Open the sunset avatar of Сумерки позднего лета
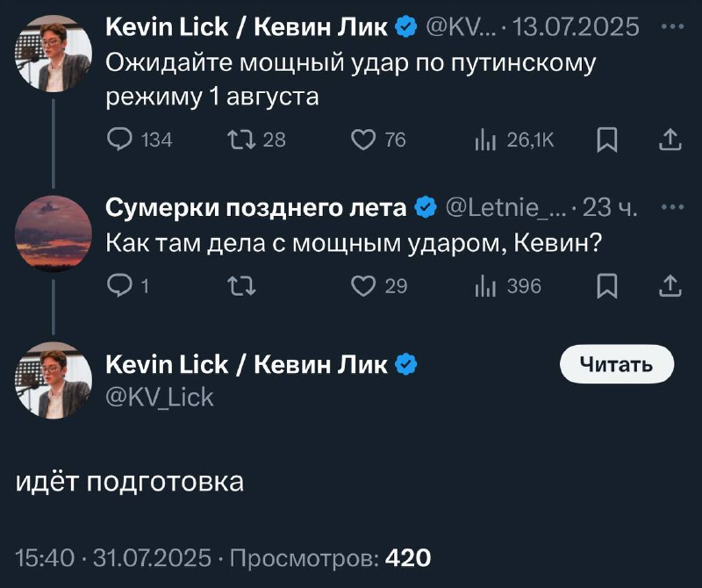702x588 pixels. pyautogui.click(x=53, y=233)
